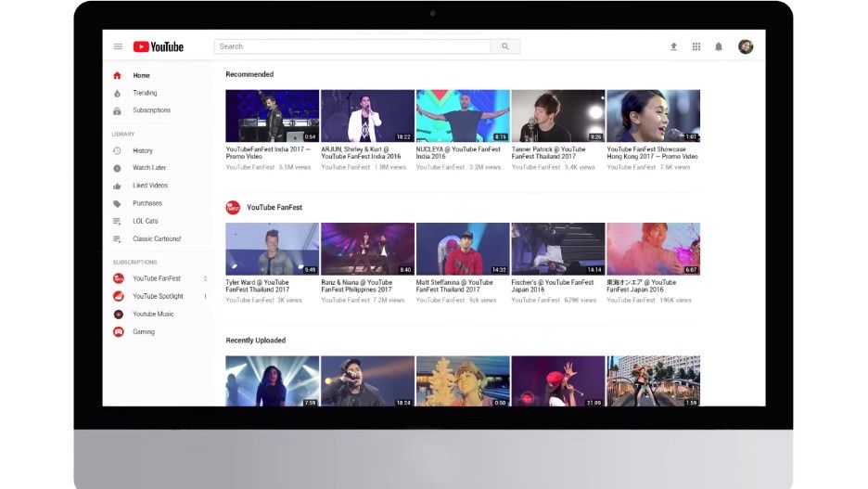Click Youtube Music channel avatar
The width and height of the screenshot is (868, 489).
pyautogui.click(x=119, y=314)
